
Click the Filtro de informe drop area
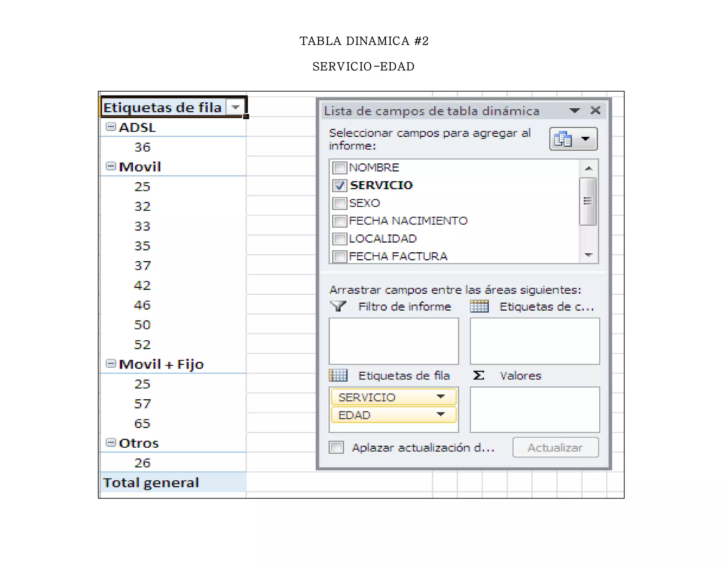(x=394, y=341)
